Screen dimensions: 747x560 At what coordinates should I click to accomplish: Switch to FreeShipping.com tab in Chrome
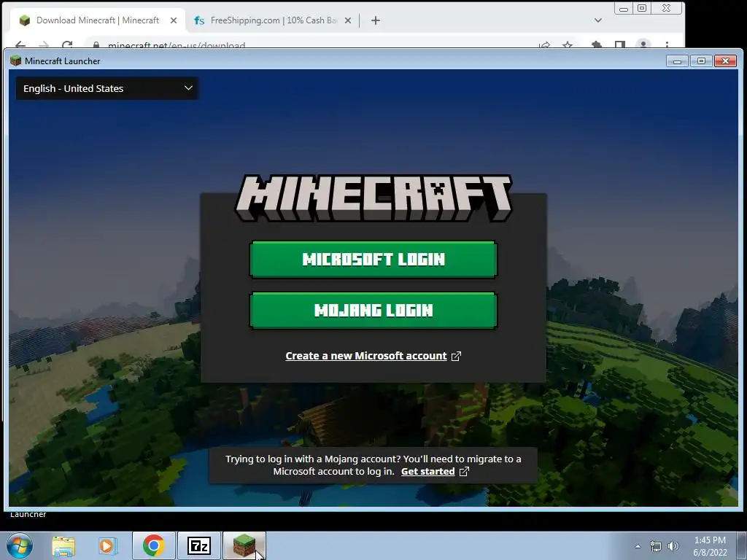273,20
